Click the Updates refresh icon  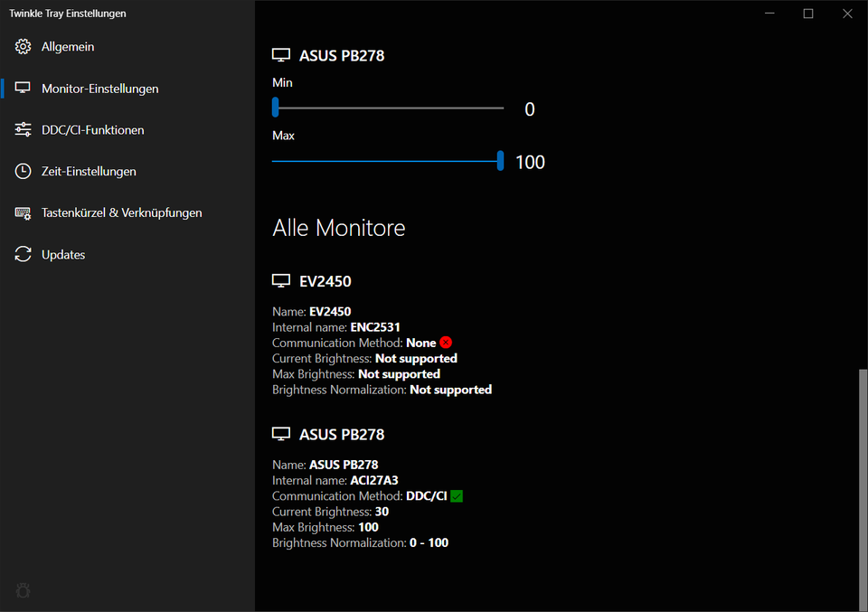[23, 254]
